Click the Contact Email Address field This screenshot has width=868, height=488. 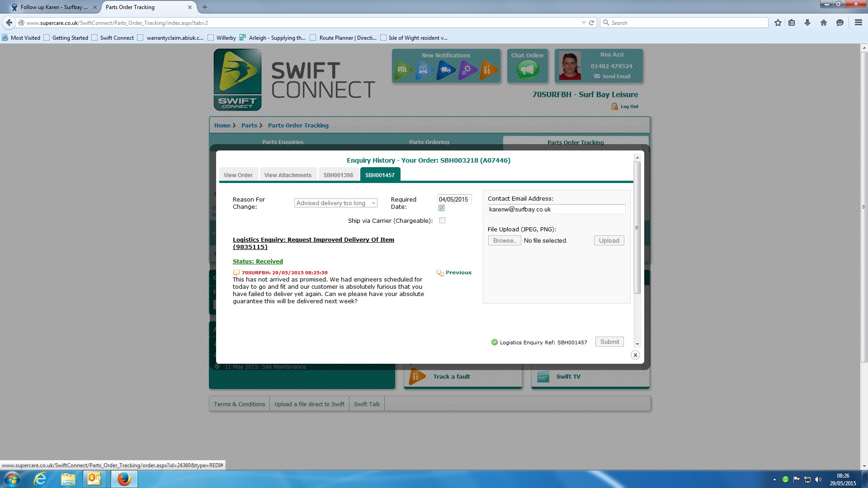pos(556,210)
